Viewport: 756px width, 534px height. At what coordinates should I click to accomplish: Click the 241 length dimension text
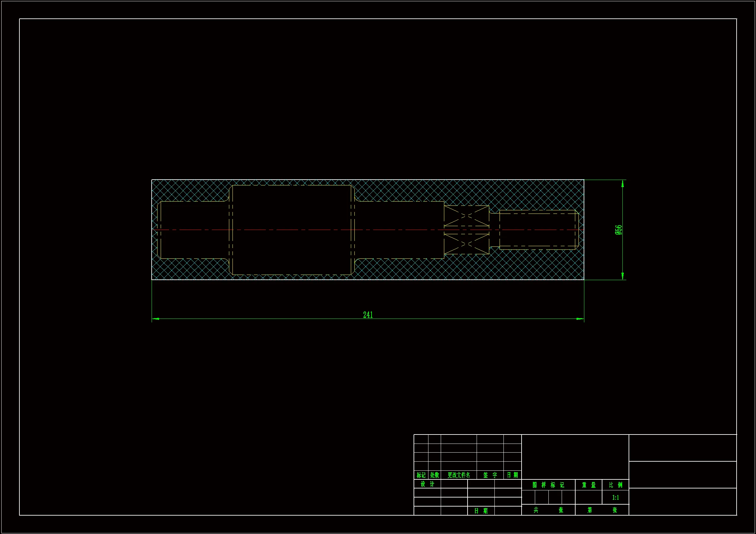(368, 315)
